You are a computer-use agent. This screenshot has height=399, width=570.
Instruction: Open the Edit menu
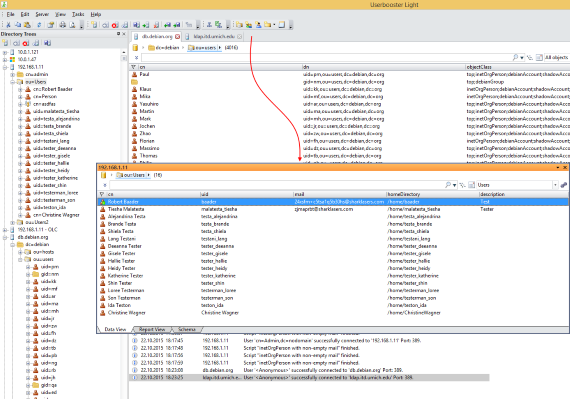tap(25, 14)
